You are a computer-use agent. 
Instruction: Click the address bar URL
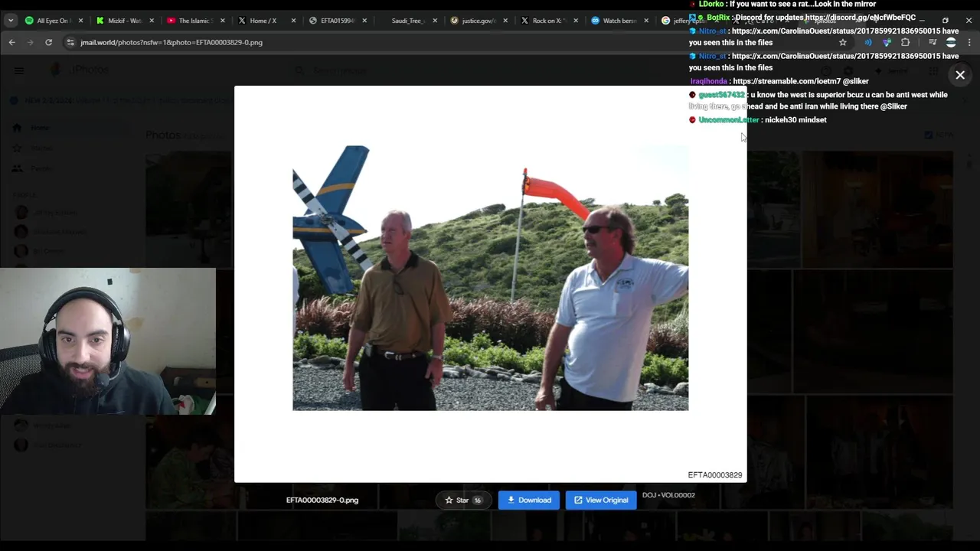[171, 42]
